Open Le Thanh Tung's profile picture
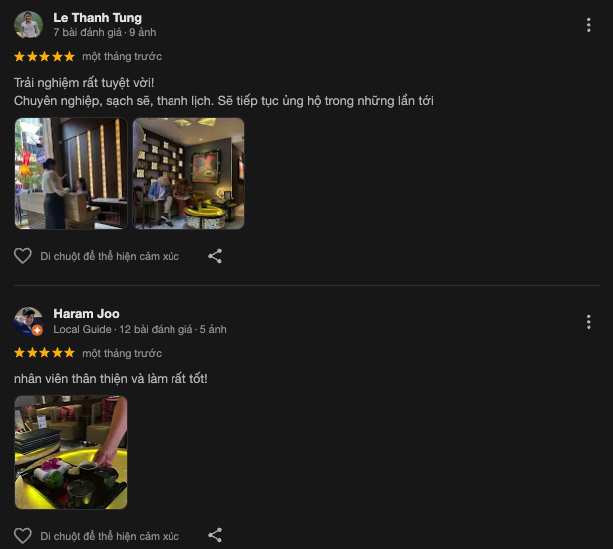 pos(29,25)
